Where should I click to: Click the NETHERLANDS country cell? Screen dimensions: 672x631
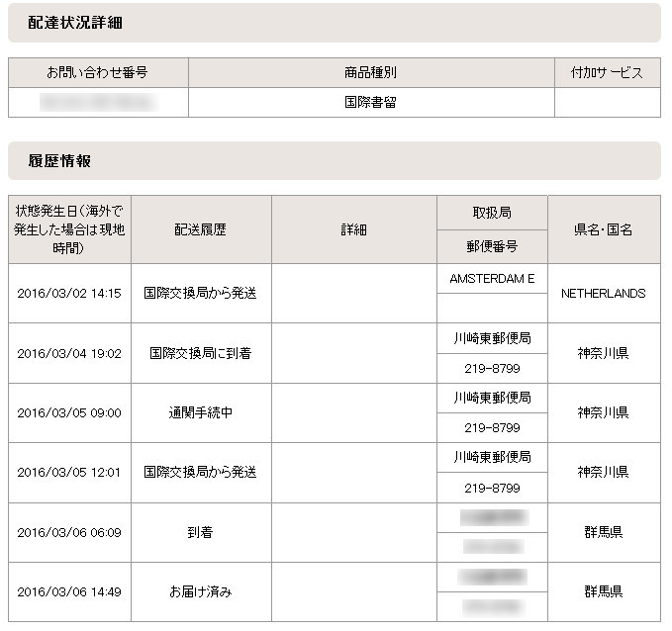click(603, 294)
